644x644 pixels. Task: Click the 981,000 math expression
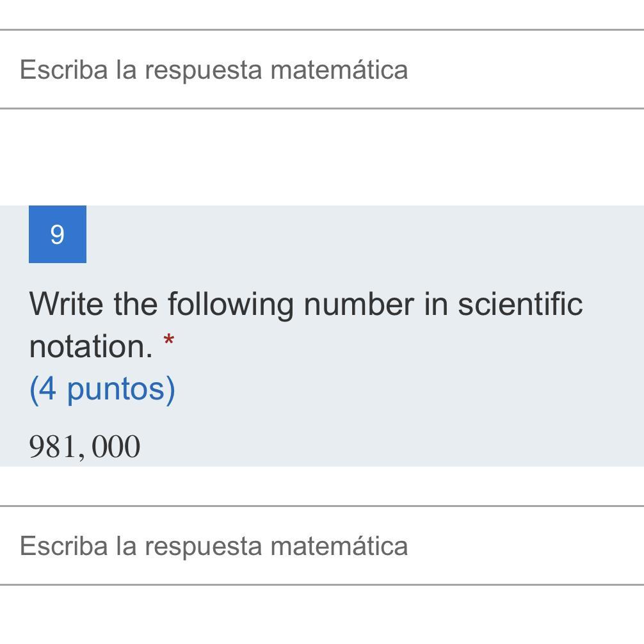85,447
